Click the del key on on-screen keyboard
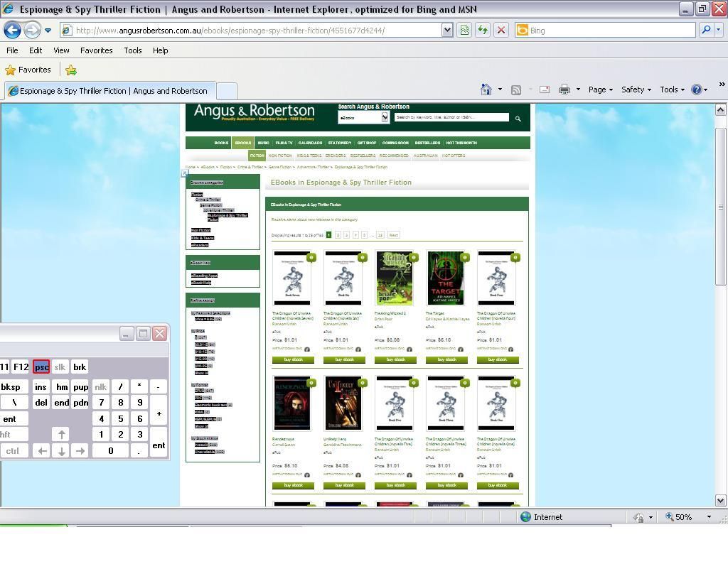This screenshot has height=564, width=728. coord(41,403)
